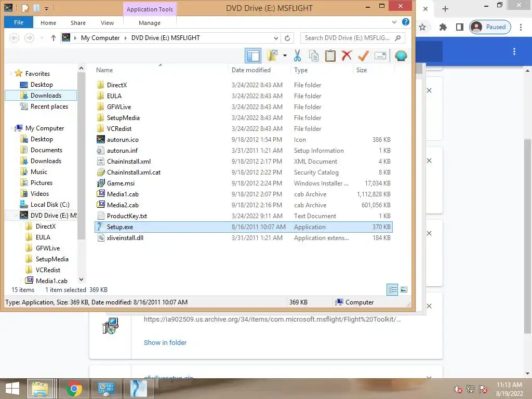Switch to Details view button
The image size is (532, 399).
click(x=392, y=289)
